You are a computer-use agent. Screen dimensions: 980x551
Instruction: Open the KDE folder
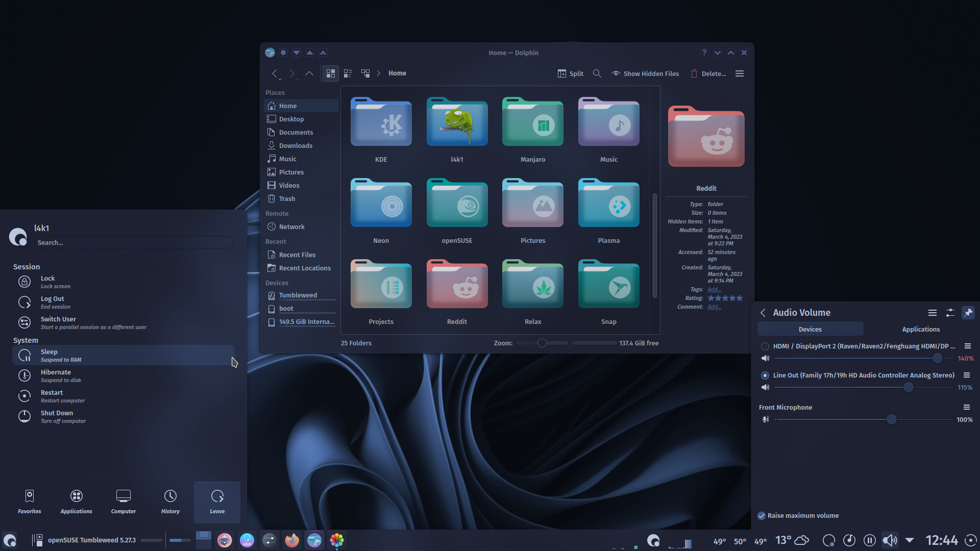[381, 130]
